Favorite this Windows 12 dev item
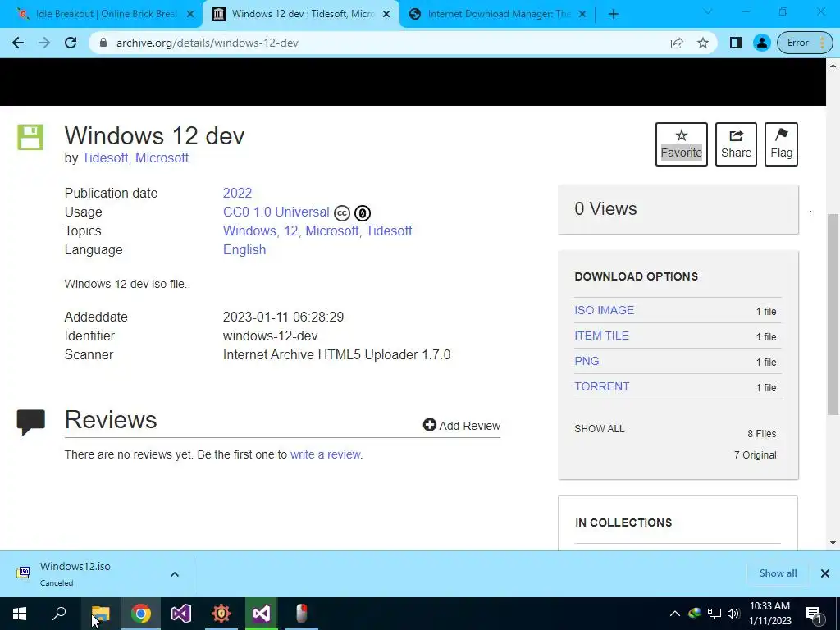This screenshot has height=630, width=840. (682, 144)
